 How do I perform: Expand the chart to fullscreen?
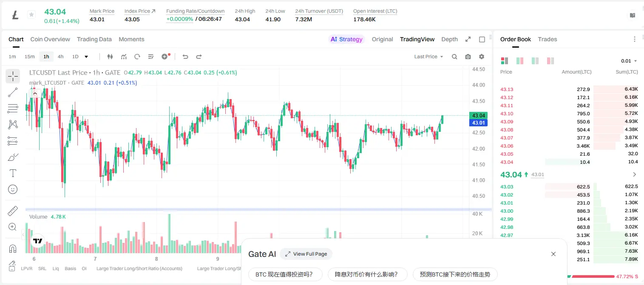tap(468, 39)
